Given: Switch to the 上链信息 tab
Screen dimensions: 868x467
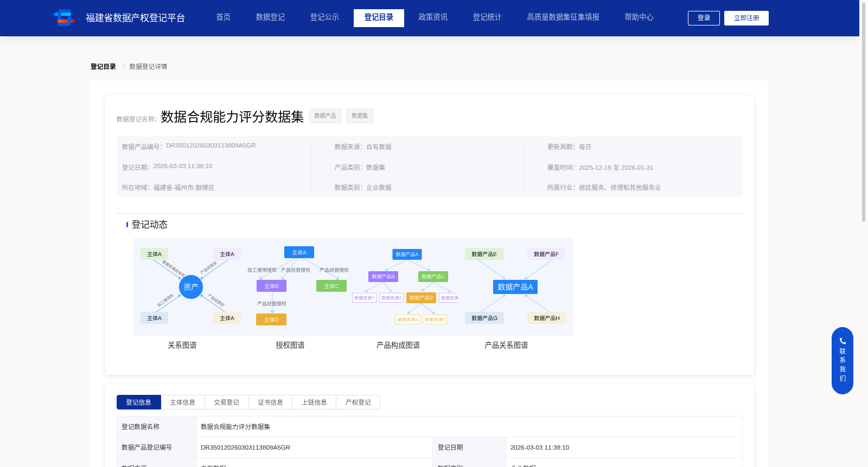Looking at the screenshot, I should coord(314,402).
